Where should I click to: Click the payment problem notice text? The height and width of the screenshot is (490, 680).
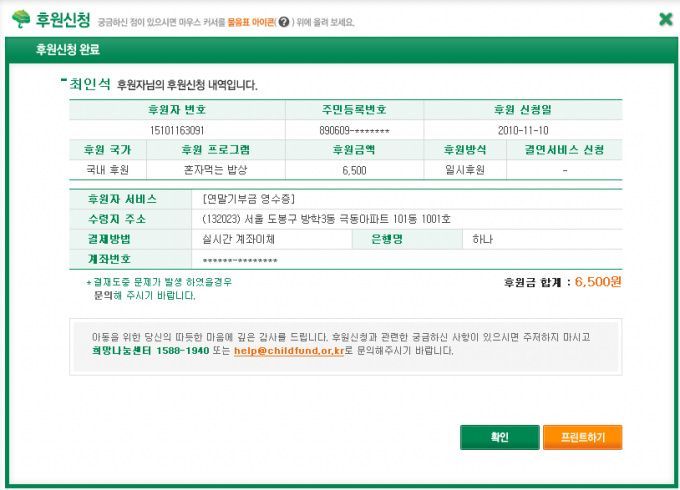click(159, 282)
